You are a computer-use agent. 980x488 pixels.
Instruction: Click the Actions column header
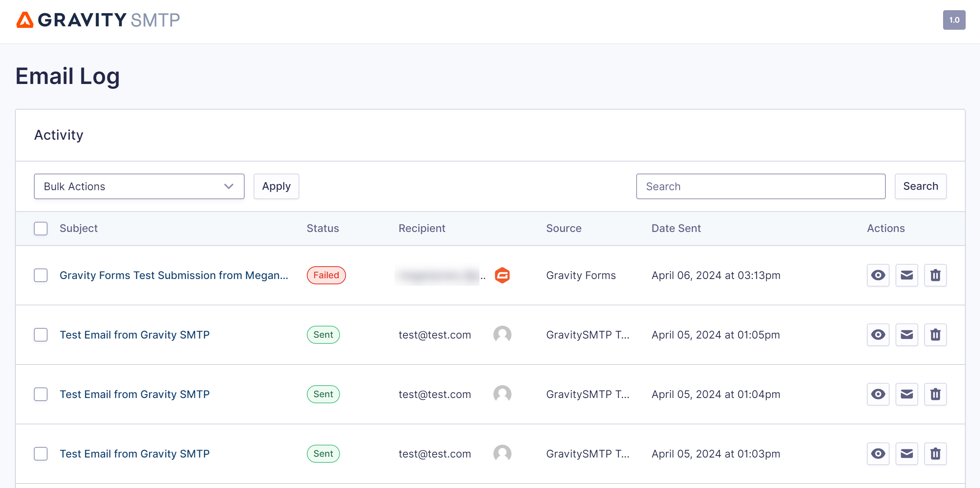click(886, 229)
